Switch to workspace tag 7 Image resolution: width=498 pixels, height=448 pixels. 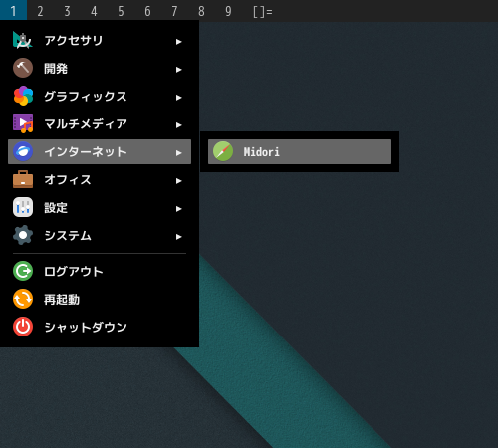(174, 11)
